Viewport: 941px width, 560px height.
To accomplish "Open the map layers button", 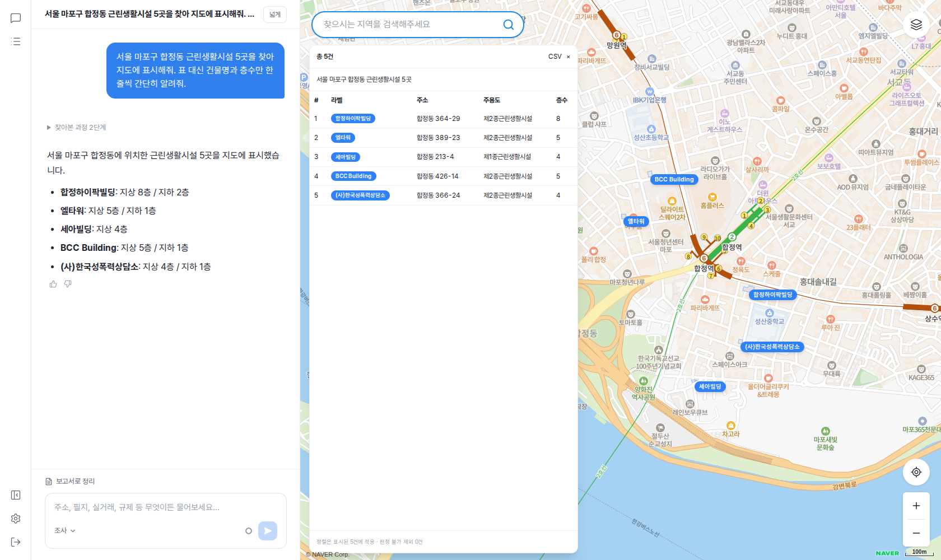I will pyautogui.click(x=916, y=25).
